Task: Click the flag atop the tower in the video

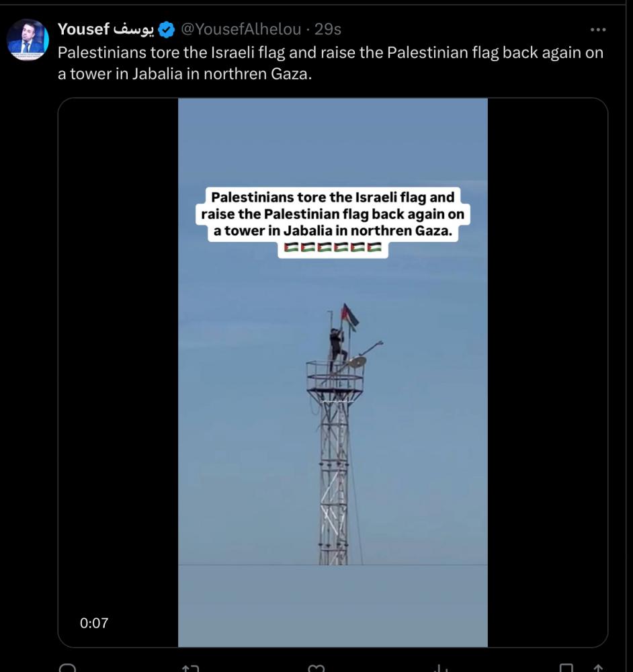Action: pyautogui.click(x=349, y=316)
